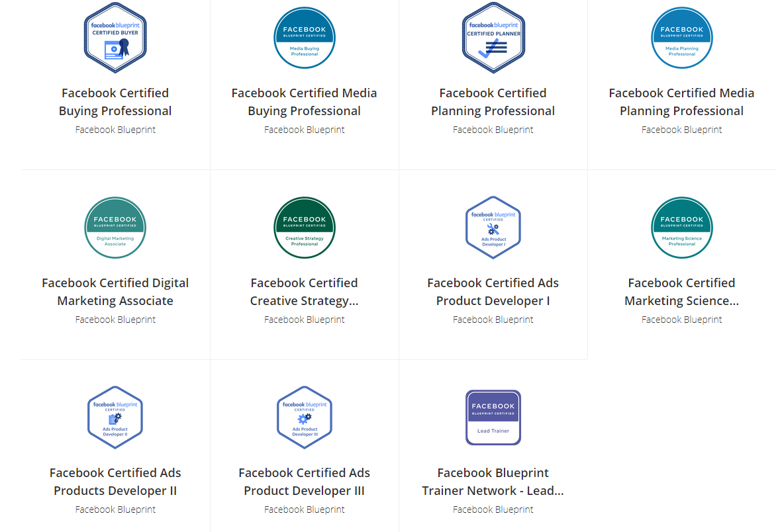Screen dimensions: 776x532
Task: Click Facebook Blueprint Trainer Network Lead title
Action: point(493,482)
